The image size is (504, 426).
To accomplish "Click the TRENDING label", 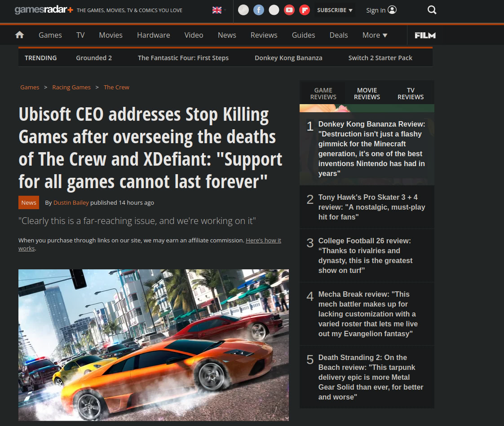I will (40, 58).
